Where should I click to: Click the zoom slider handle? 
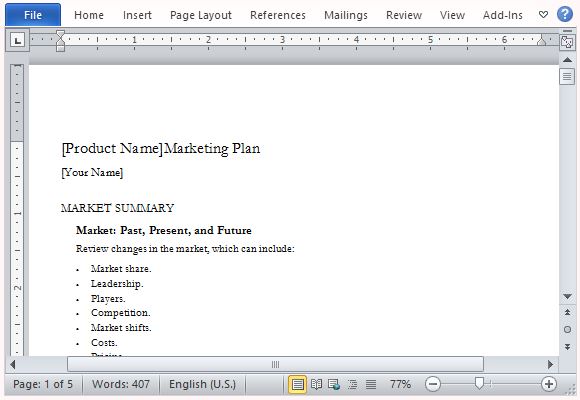coord(479,384)
